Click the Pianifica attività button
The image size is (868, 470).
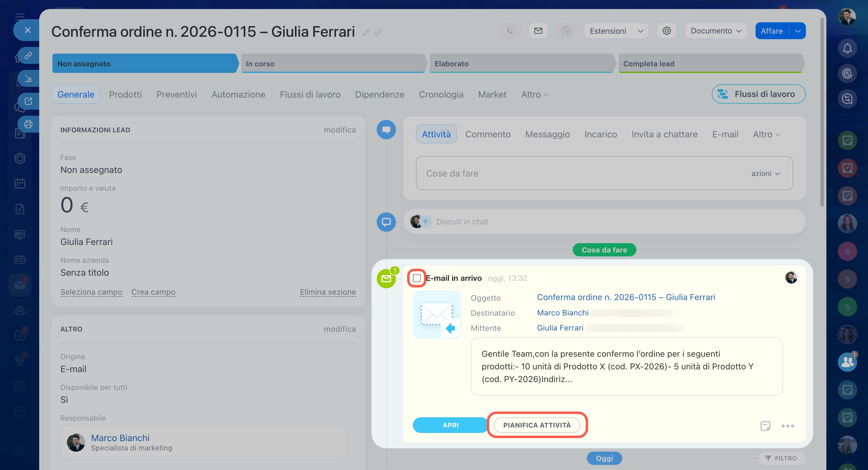(x=537, y=425)
